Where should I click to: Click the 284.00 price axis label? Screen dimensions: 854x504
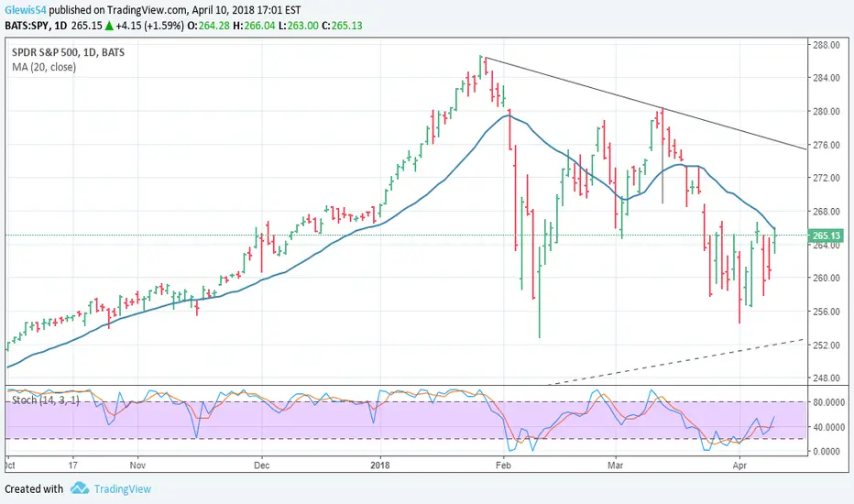pyautogui.click(x=827, y=78)
